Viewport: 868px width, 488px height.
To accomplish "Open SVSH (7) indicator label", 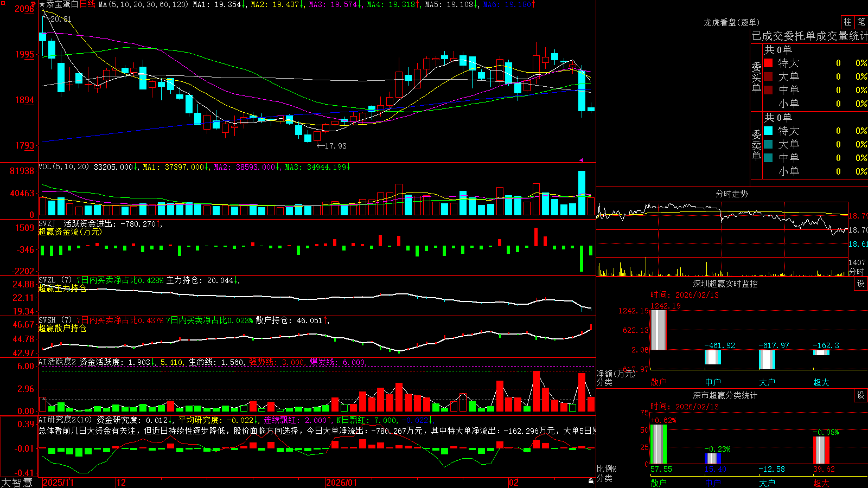I will (55, 320).
